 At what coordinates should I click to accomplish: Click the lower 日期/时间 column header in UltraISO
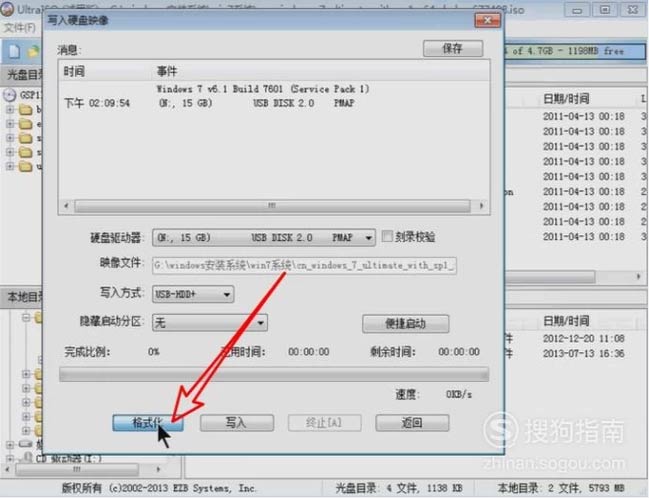point(566,321)
